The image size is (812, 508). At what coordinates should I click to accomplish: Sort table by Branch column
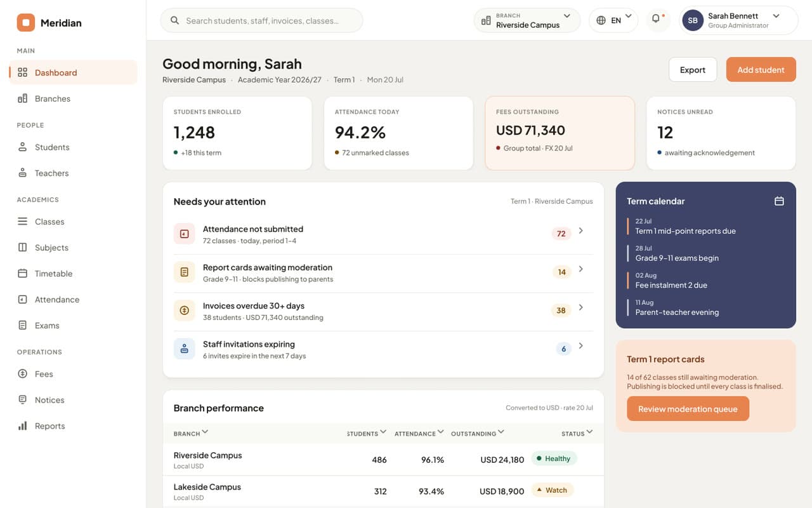click(x=191, y=433)
